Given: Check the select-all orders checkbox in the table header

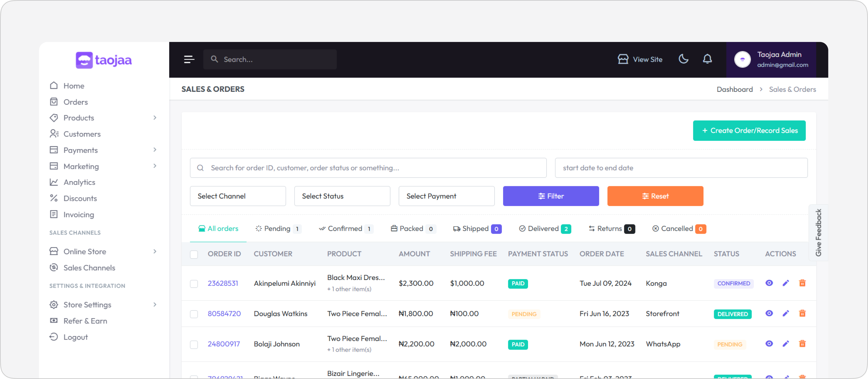Looking at the screenshot, I should coord(194,255).
